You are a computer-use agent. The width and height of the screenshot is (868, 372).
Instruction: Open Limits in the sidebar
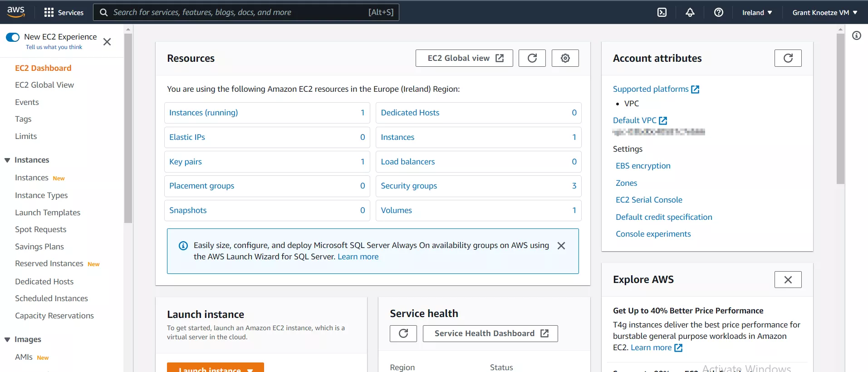click(26, 136)
